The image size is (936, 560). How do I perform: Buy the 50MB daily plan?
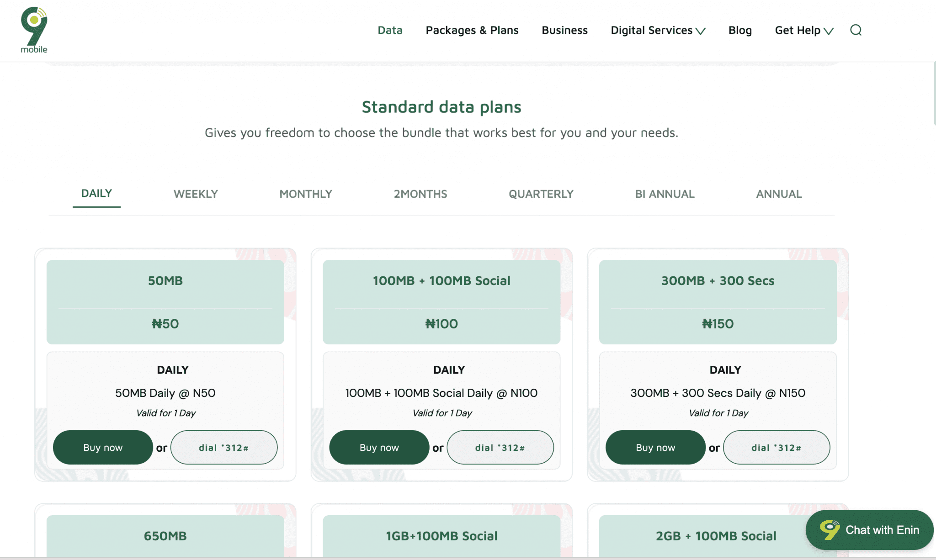click(x=103, y=447)
